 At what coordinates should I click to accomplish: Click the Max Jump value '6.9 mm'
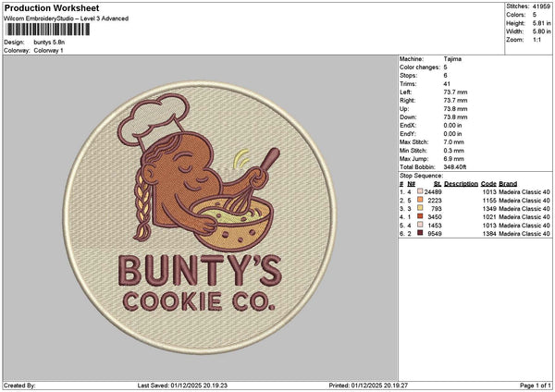[x=454, y=159]
